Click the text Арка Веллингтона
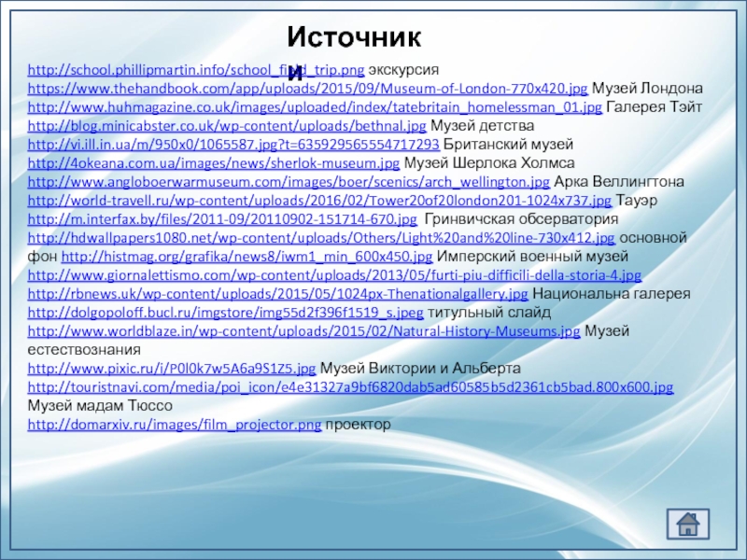 [x=619, y=181]
